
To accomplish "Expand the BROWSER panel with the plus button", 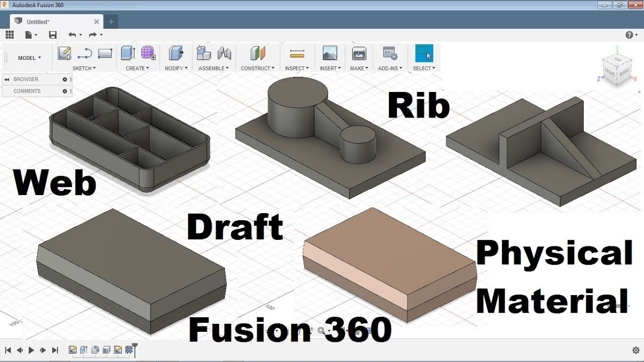I will tap(65, 79).
